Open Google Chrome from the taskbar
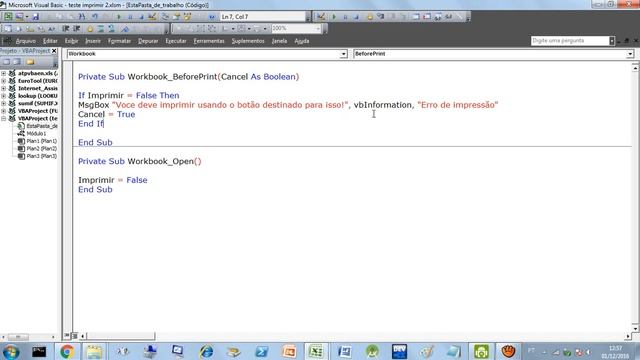The width and height of the screenshot is (640, 360). pyautogui.click(x=67, y=351)
